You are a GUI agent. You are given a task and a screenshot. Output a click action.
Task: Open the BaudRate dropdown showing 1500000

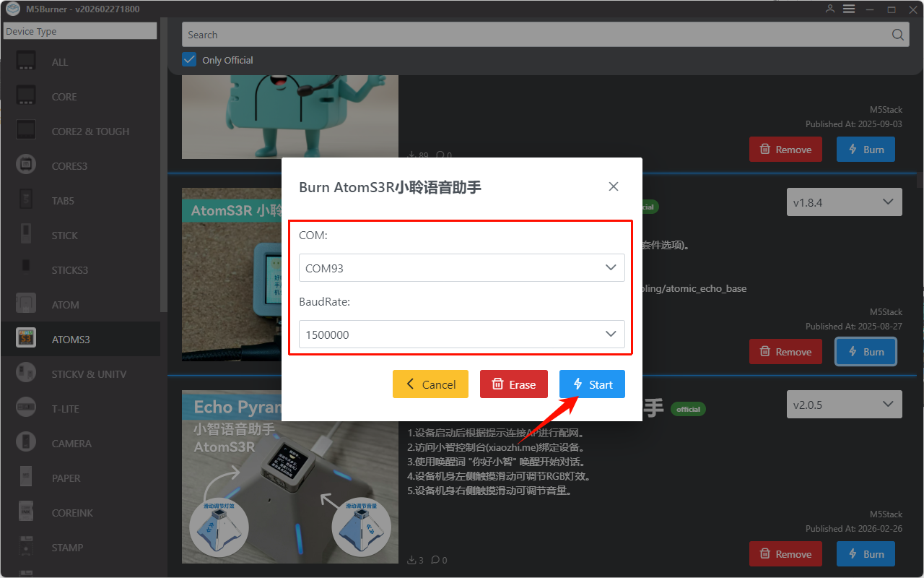point(462,335)
